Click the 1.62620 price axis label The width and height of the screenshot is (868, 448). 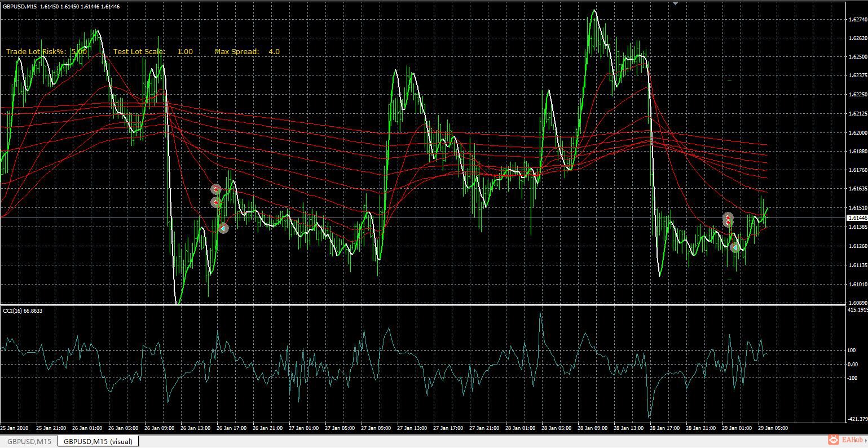tap(857, 38)
